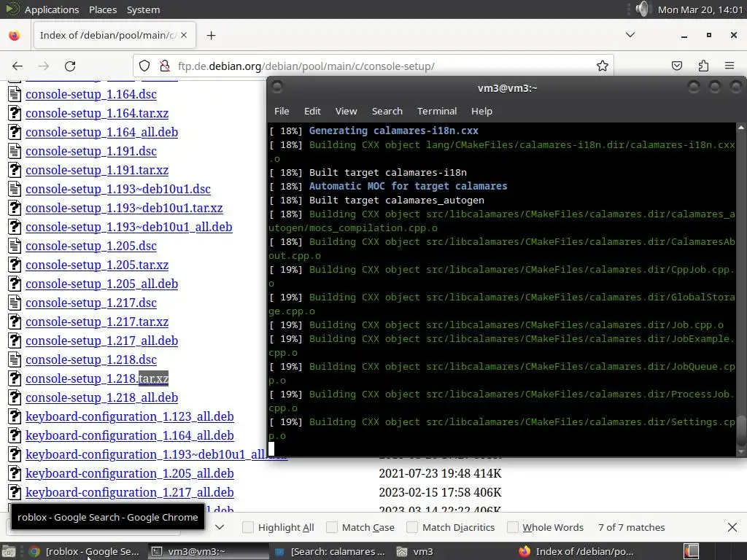The width and height of the screenshot is (747, 560).
Task: Enable the Whole Words checkbox
Action: (513, 527)
